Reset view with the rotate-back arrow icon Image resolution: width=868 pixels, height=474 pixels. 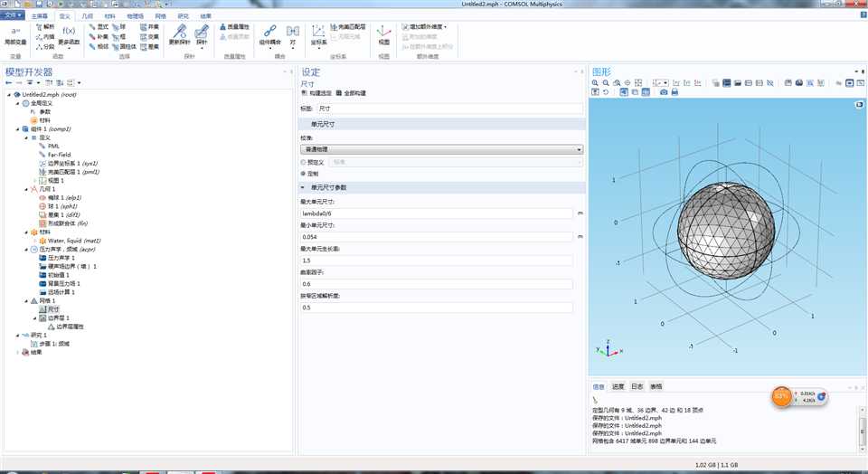point(606,92)
